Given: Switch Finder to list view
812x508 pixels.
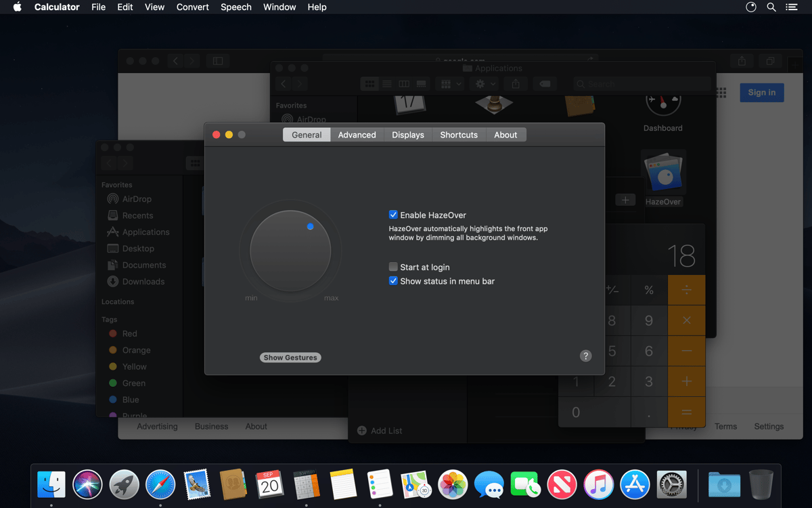Looking at the screenshot, I should coord(386,83).
